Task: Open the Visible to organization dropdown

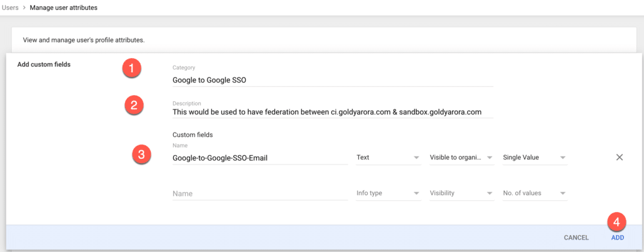Action: coord(461,158)
